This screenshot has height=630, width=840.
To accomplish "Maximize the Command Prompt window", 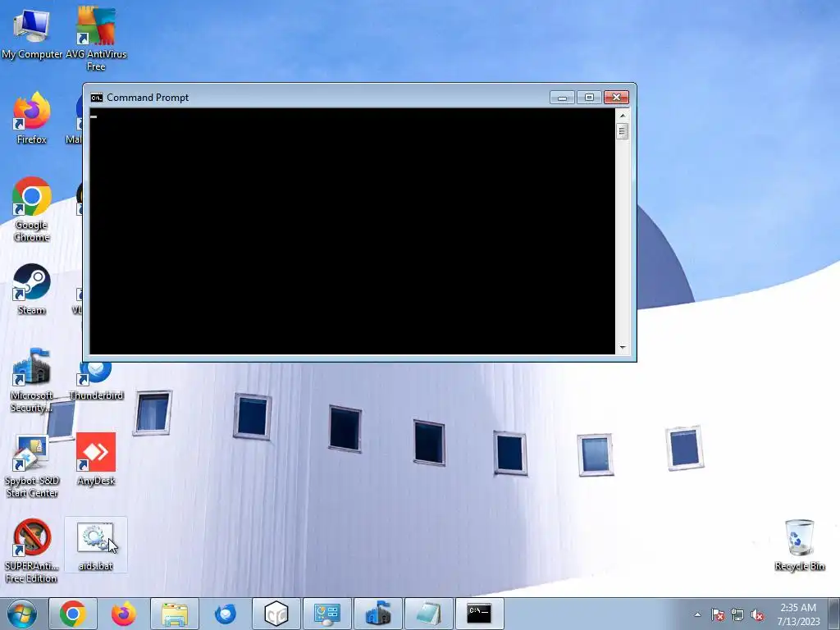I will pos(589,98).
